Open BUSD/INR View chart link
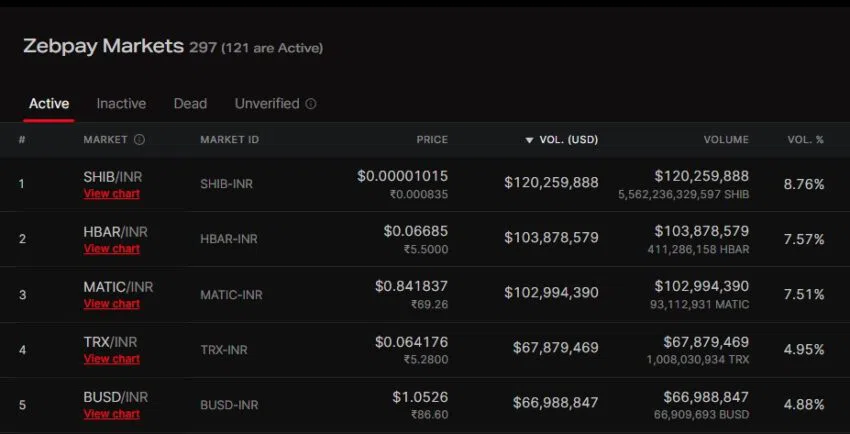850x434 pixels. tap(112, 413)
